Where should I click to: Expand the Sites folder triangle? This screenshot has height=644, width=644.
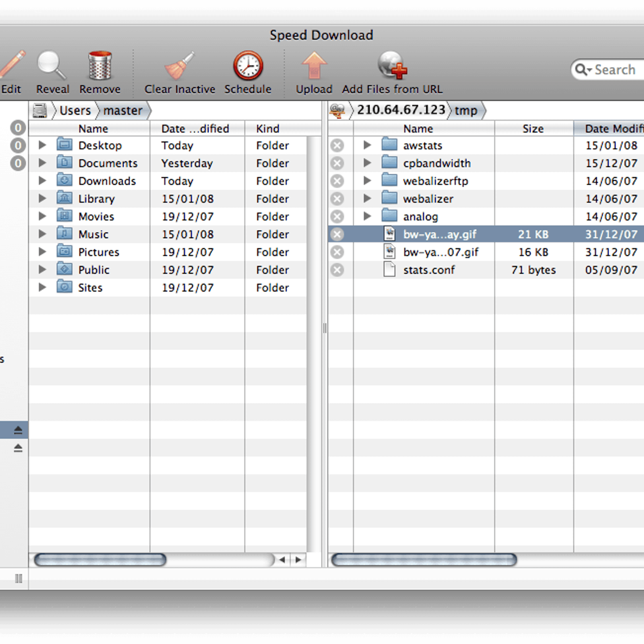tap(42, 287)
